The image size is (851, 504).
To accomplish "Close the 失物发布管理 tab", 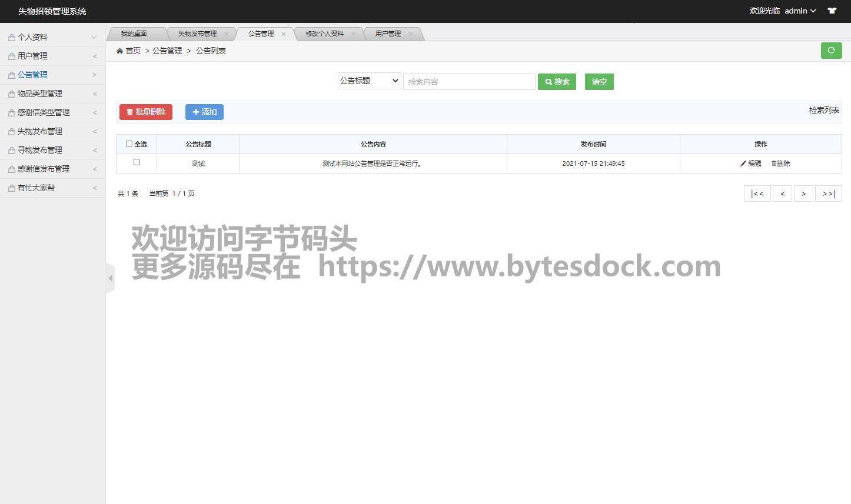I will 227,34.
